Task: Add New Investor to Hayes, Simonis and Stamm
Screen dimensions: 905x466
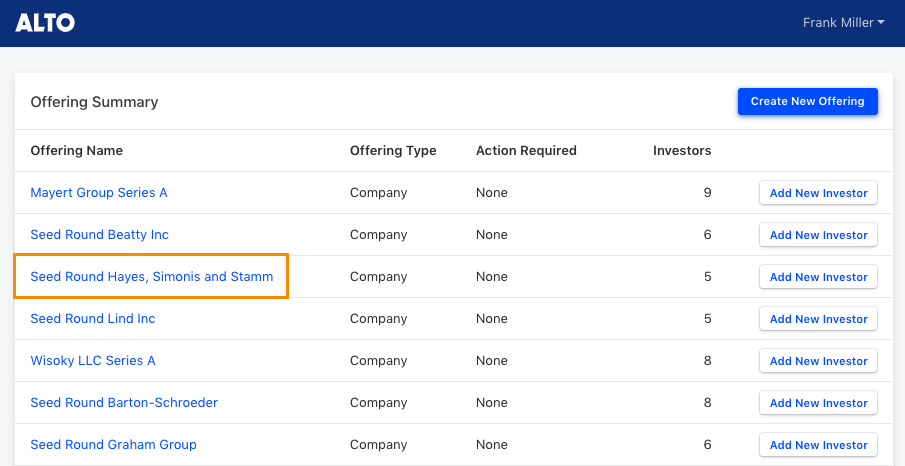Action: 818,277
